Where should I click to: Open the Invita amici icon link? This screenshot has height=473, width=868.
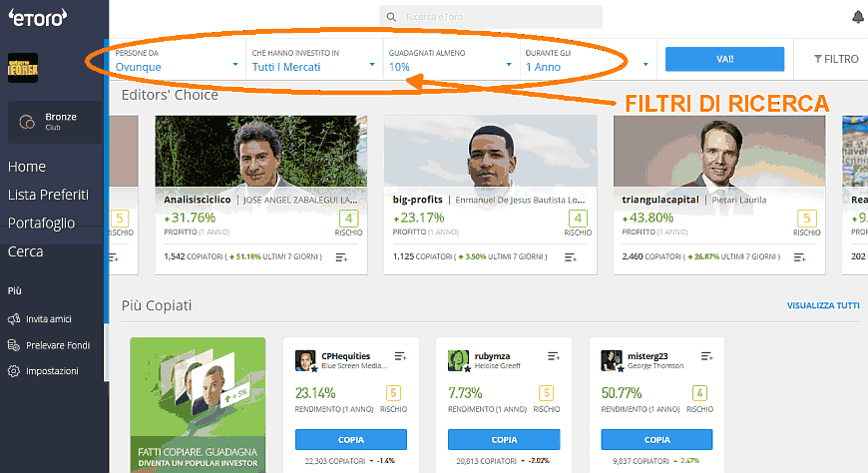(14, 319)
